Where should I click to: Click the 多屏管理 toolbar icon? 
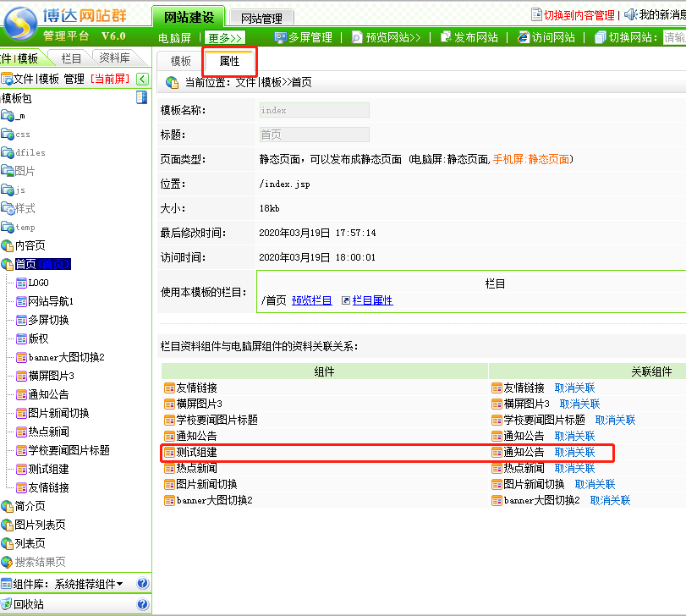(281, 37)
